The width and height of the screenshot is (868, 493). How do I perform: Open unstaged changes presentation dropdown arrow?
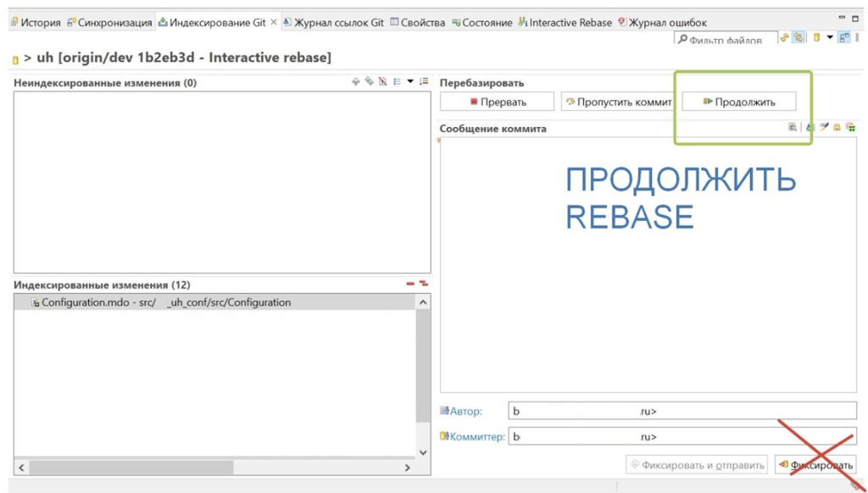[x=410, y=82]
